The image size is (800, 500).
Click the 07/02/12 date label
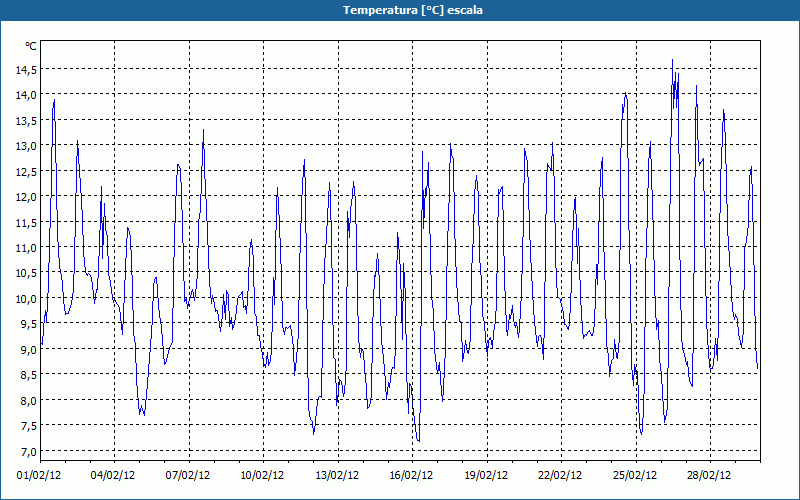pyautogui.click(x=188, y=475)
